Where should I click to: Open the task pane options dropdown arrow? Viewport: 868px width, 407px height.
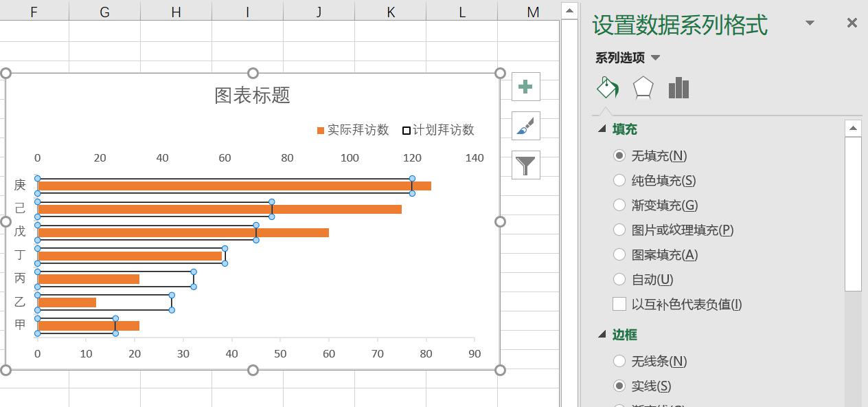pyautogui.click(x=810, y=23)
